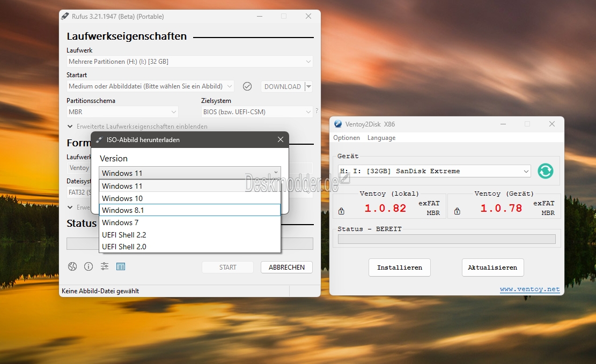The width and height of the screenshot is (596, 364).
Task: Close the ISO-Abbild herunterladen dialog
Action: coord(281,139)
